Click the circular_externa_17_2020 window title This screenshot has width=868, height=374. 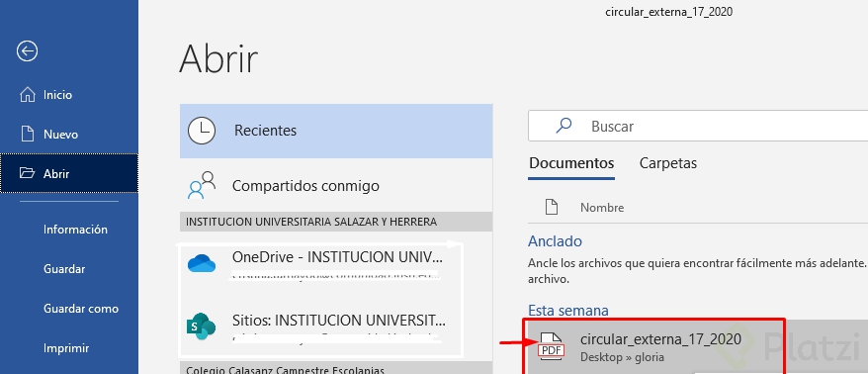[x=668, y=12]
